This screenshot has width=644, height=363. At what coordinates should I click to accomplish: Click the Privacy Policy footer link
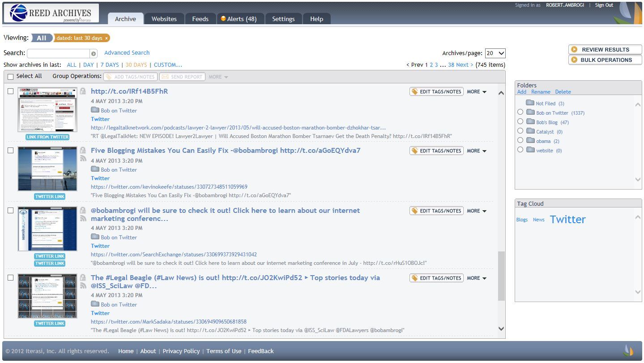181,351
